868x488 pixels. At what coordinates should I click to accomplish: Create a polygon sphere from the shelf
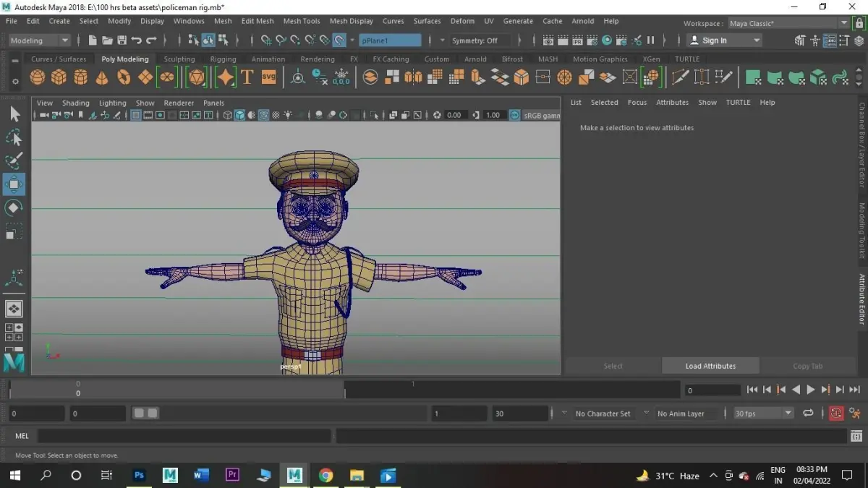(x=38, y=77)
